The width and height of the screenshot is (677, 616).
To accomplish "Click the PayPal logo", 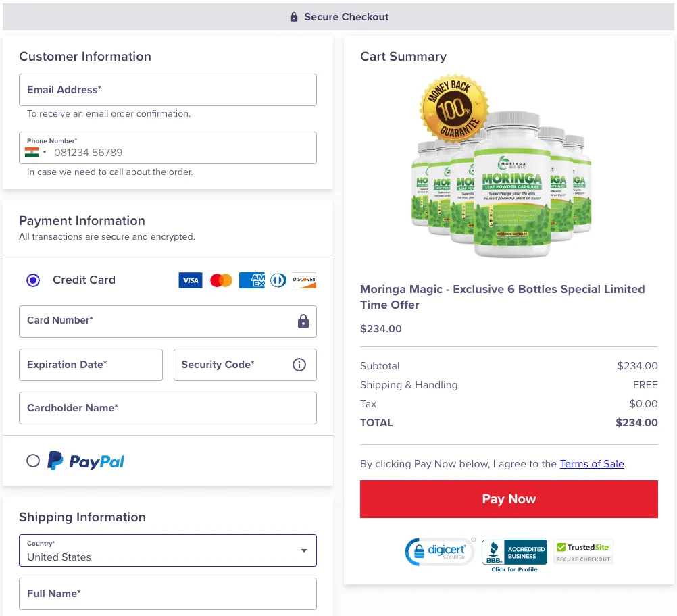I will coord(85,460).
